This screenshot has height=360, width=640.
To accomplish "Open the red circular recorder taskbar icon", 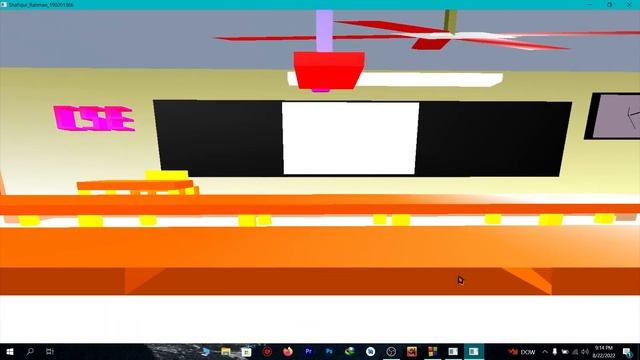I will click(x=267, y=351).
